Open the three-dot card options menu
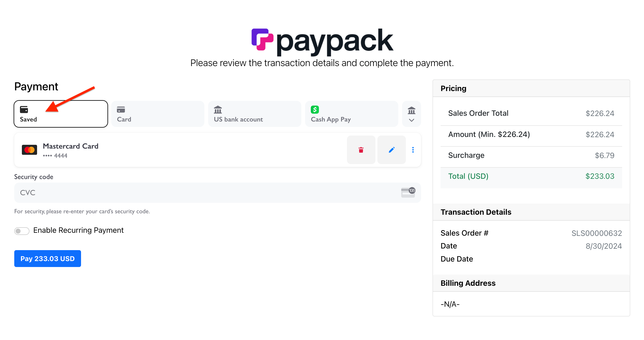Image resolution: width=644 pixels, height=340 pixels. coord(413,150)
